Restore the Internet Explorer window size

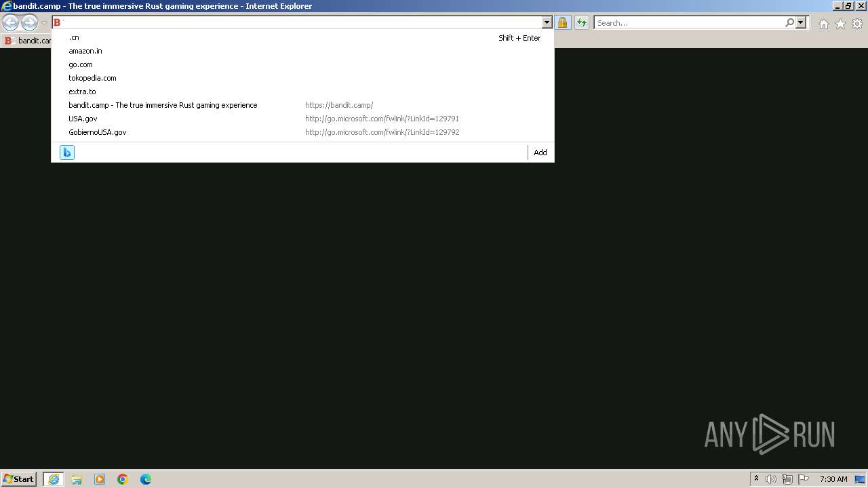pyautogui.click(x=848, y=6)
